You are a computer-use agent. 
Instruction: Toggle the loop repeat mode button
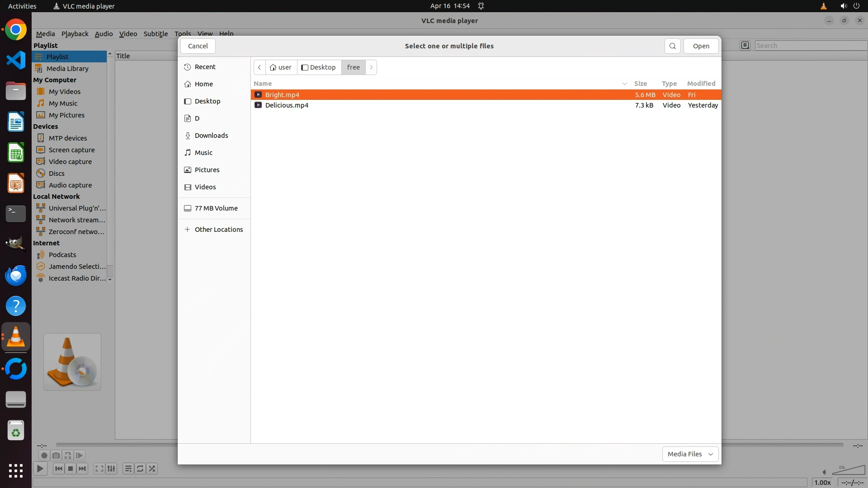coord(140,469)
